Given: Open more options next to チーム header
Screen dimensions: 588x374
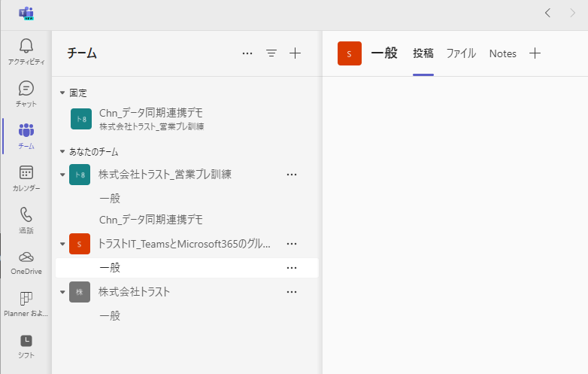Looking at the screenshot, I should (247, 53).
